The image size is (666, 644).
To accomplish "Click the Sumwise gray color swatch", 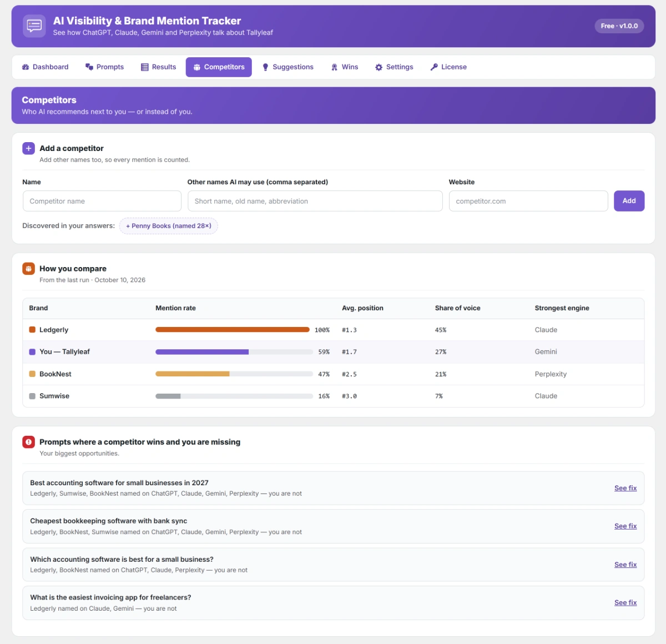I will pos(32,396).
